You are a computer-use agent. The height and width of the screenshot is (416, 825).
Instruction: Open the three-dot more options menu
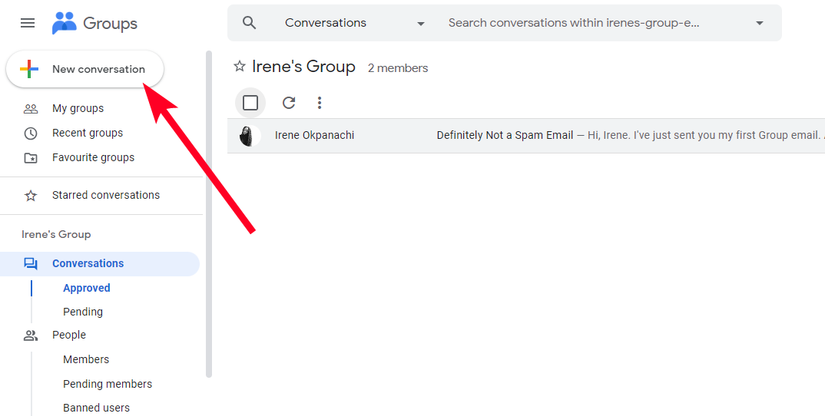click(x=319, y=102)
